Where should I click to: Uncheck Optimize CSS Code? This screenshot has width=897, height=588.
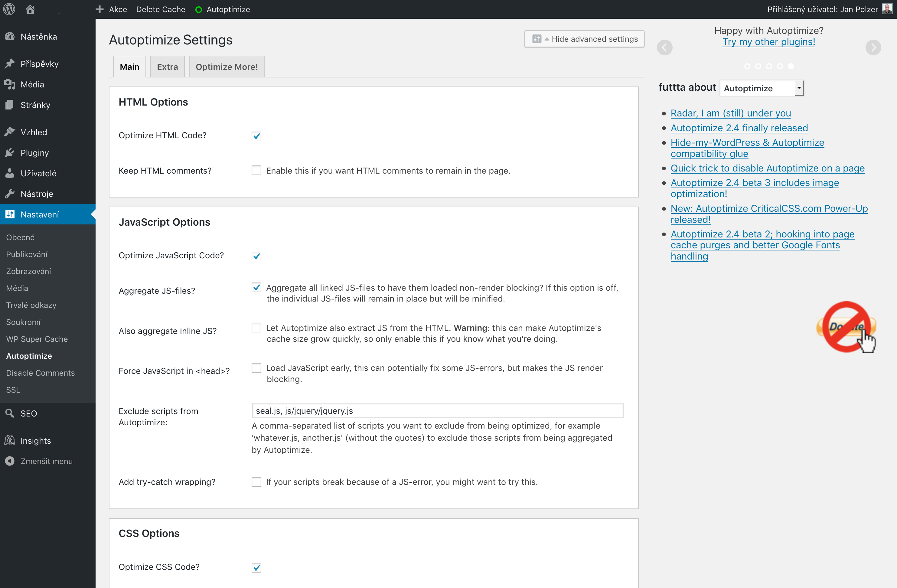click(256, 567)
